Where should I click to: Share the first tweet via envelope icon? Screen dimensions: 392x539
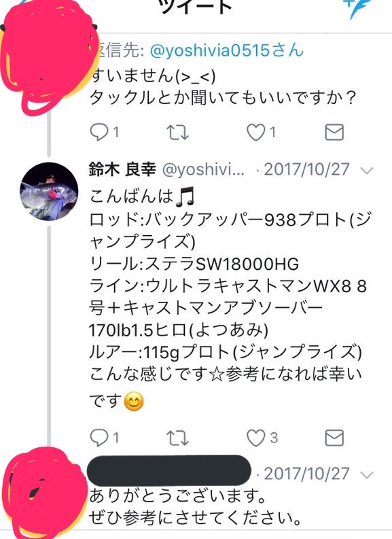334,133
